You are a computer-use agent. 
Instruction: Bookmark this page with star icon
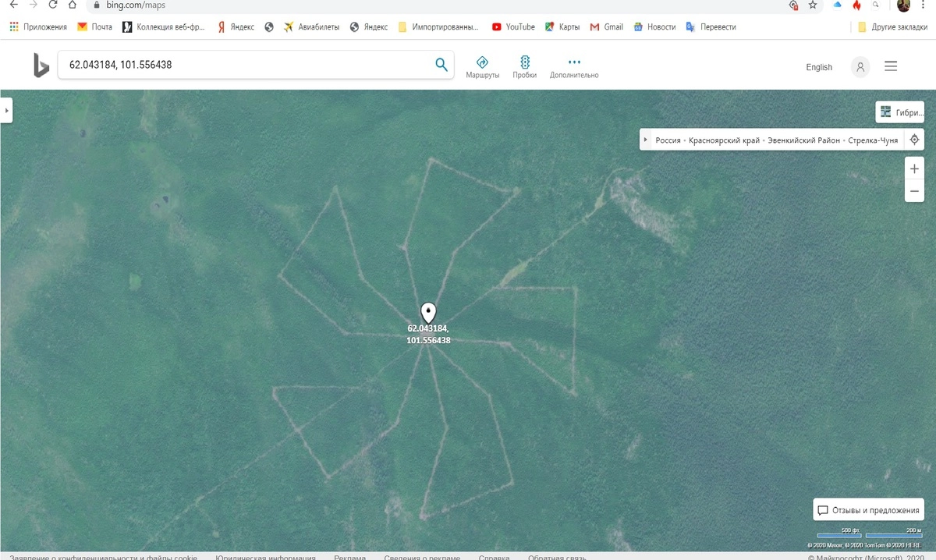tap(813, 5)
